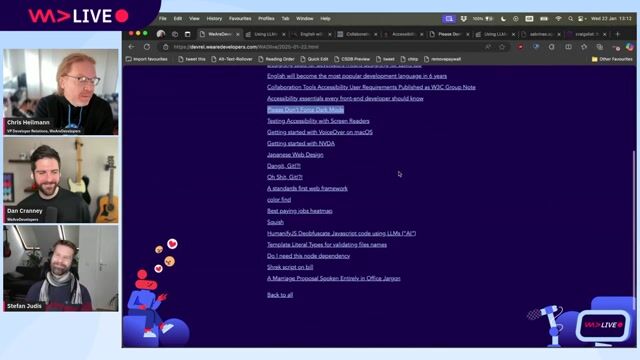Open the Favourites menu
This screenshot has height=360, width=640.
pos(240,19)
